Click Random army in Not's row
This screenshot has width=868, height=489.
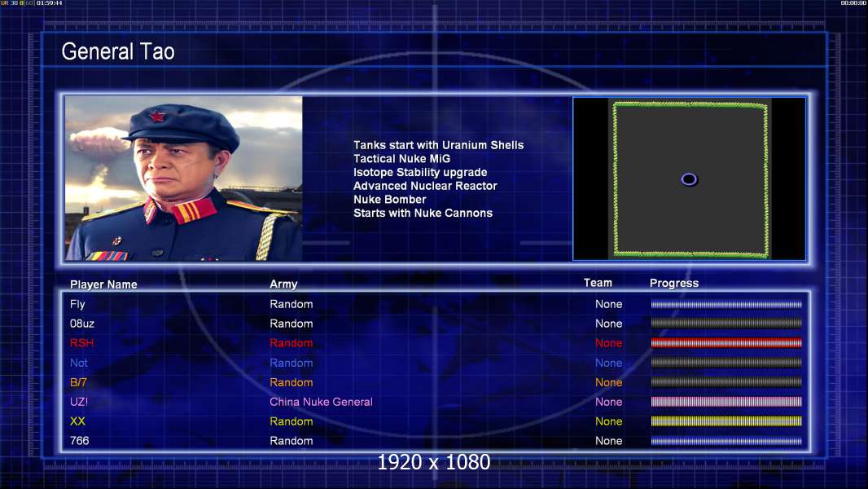(292, 363)
